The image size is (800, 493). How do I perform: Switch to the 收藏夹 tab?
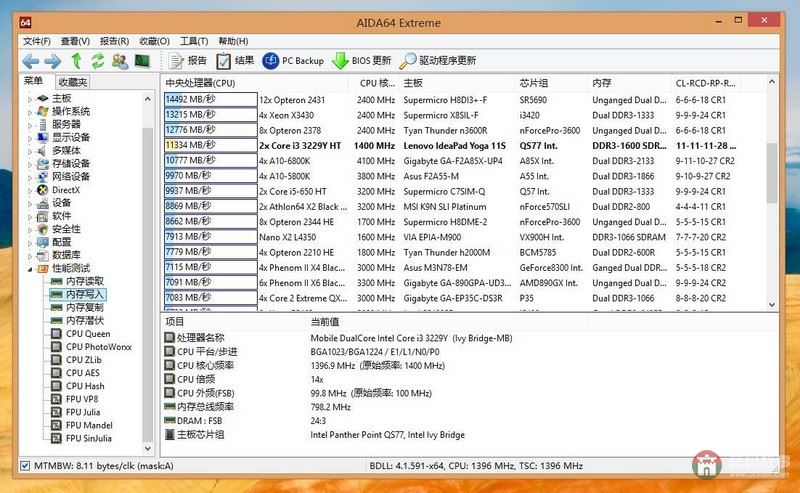[x=72, y=82]
